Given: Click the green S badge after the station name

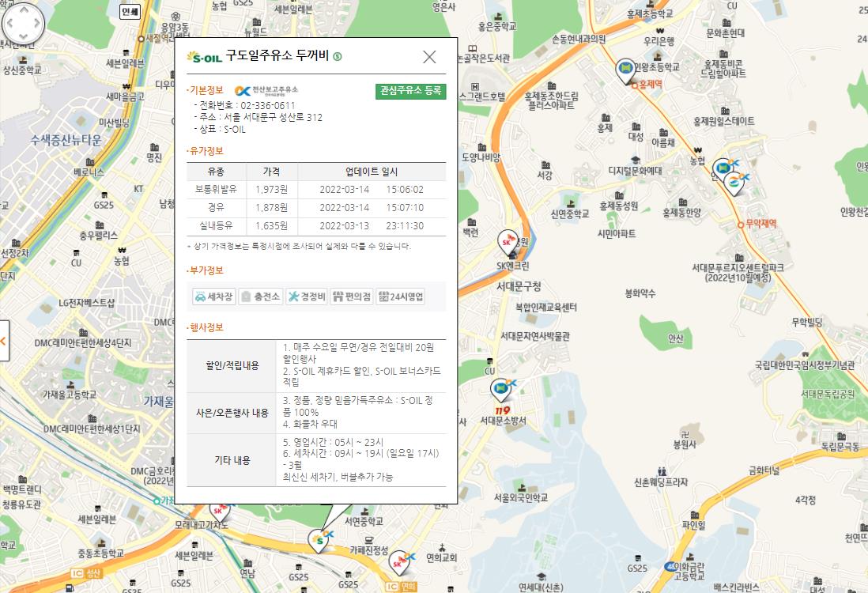Looking at the screenshot, I should point(337,56).
